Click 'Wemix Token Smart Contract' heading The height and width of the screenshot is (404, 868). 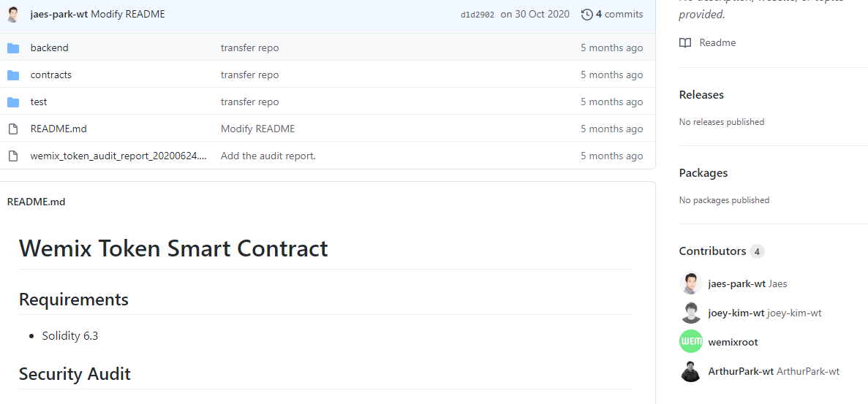point(173,248)
